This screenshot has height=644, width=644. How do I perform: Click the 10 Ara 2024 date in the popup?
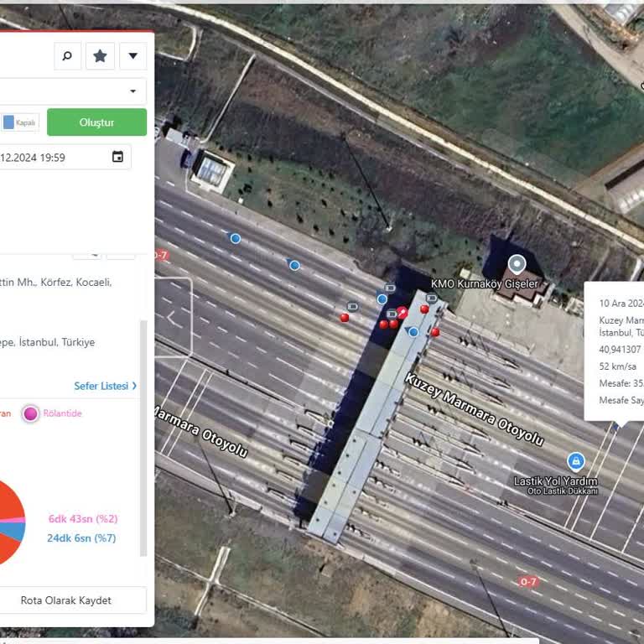(621, 304)
